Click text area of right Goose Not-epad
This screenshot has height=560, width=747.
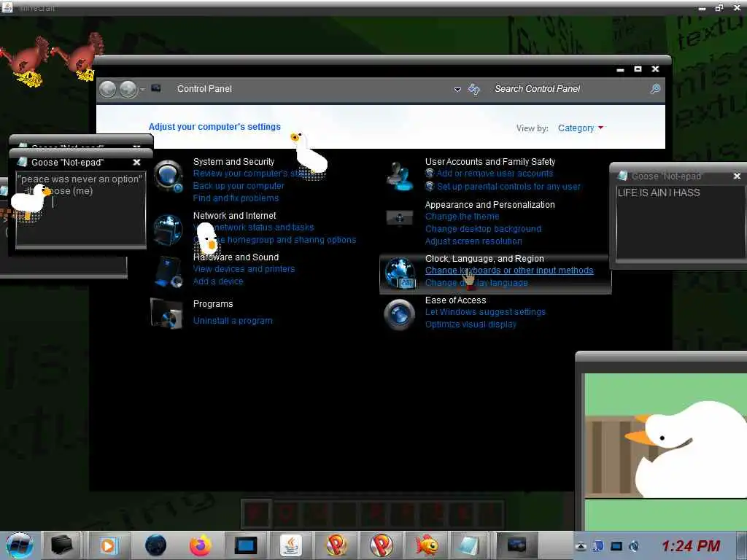681,222
